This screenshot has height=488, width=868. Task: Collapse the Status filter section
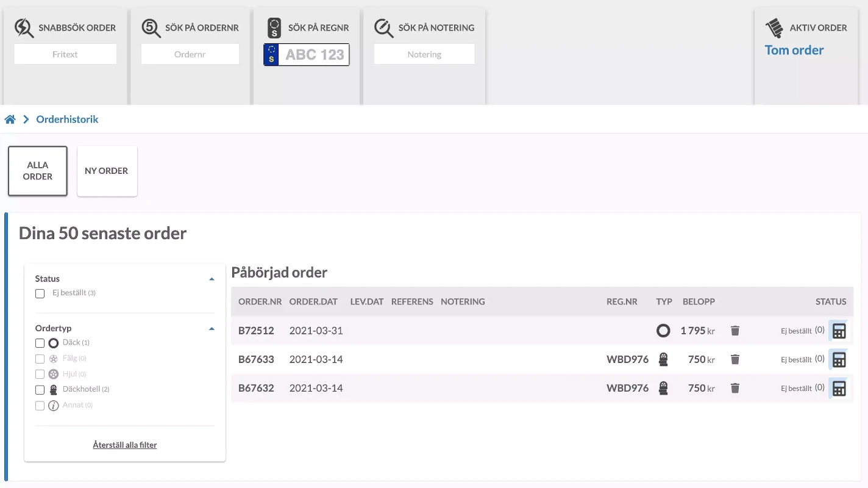coord(212,279)
